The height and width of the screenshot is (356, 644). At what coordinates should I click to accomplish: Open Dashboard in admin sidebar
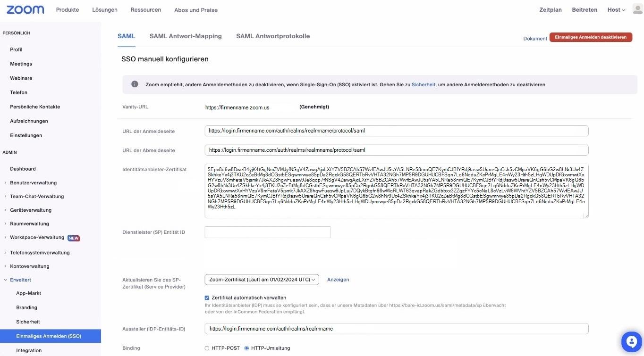[23, 169]
